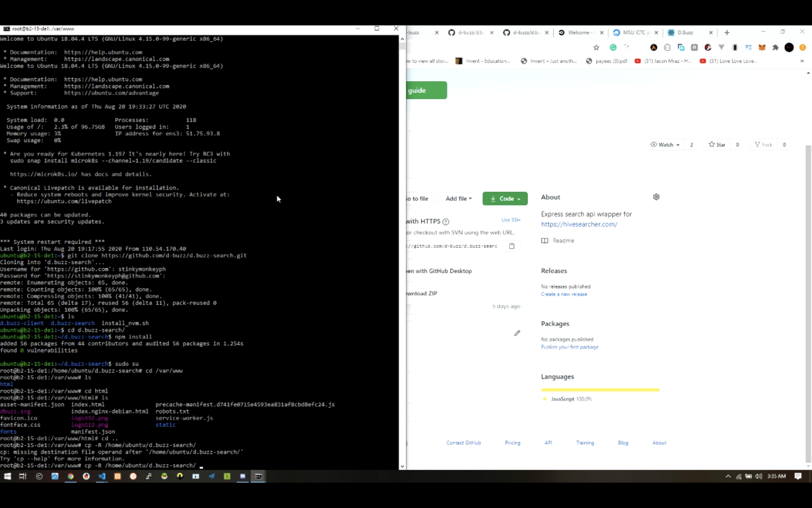Select the active terminal icon on the taskbar
This screenshot has height=508, width=812.
point(258,476)
